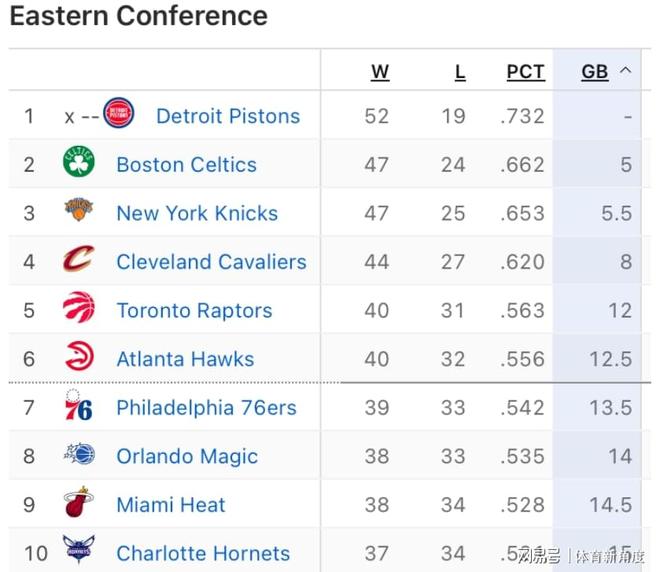Click the Detroit Pistons team logo
Image resolution: width=660 pixels, height=572 pixels.
point(119,115)
